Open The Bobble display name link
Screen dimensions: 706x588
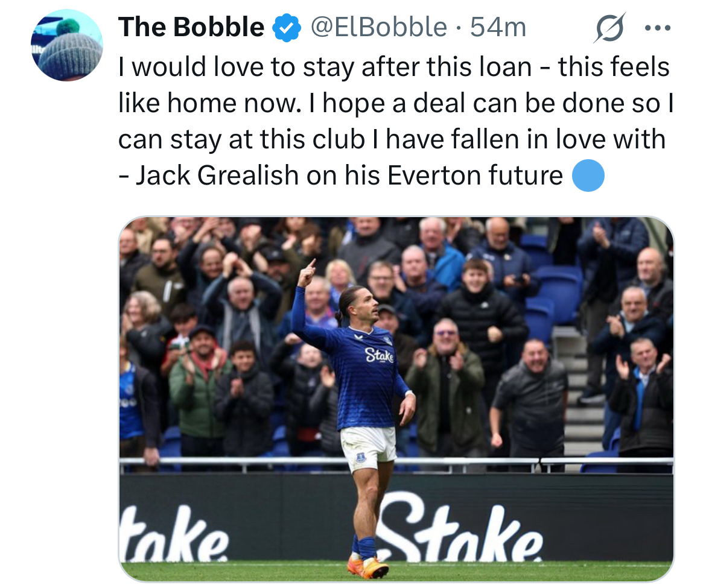(x=191, y=28)
